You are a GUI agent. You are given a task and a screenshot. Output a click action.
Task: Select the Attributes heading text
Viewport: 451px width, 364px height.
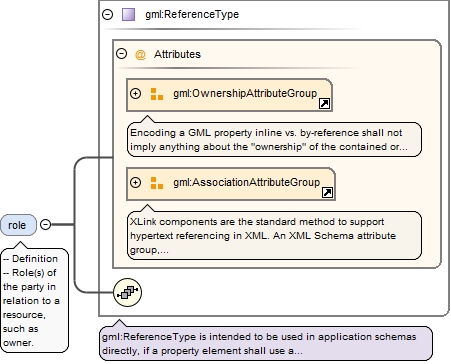[x=177, y=54]
